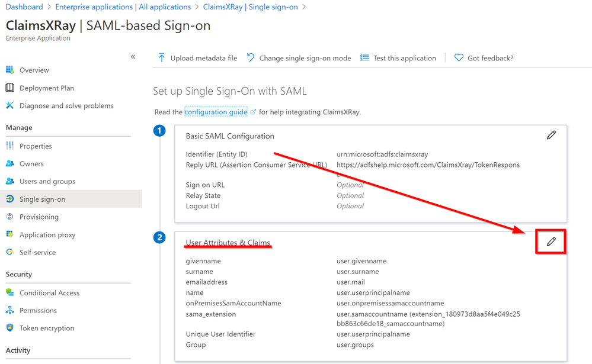Open the configuration guide link
Image resolution: width=592 pixels, height=364 pixels.
tap(216, 112)
